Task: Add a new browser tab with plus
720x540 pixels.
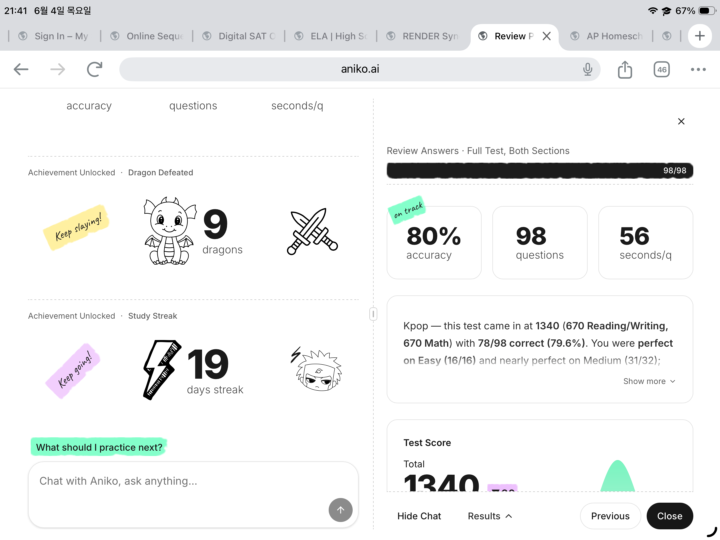Action: (699, 36)
